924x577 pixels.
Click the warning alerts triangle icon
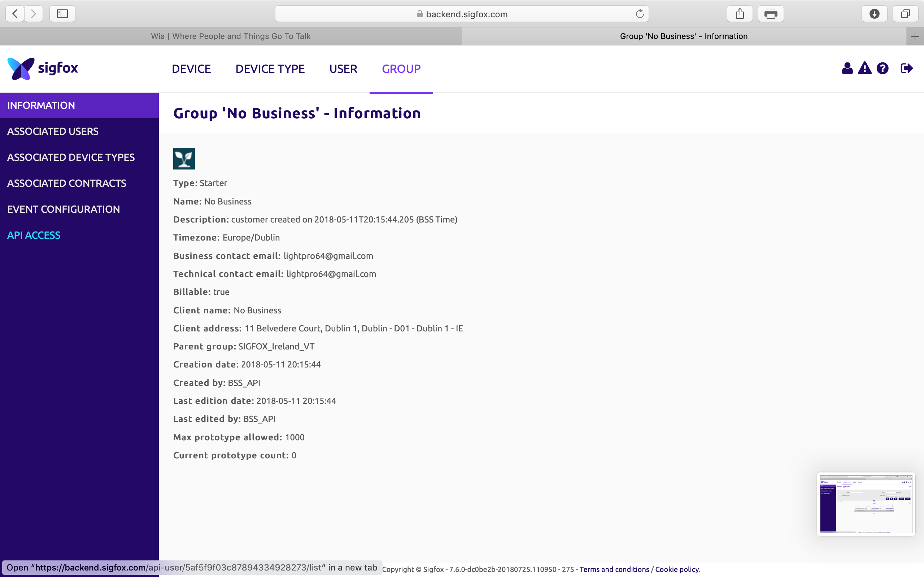click(864, 69)
